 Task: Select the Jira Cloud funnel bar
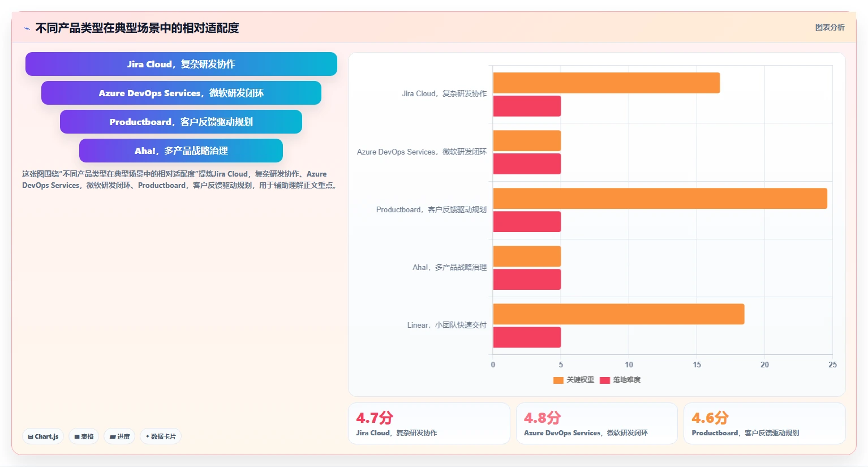(181, 64)
